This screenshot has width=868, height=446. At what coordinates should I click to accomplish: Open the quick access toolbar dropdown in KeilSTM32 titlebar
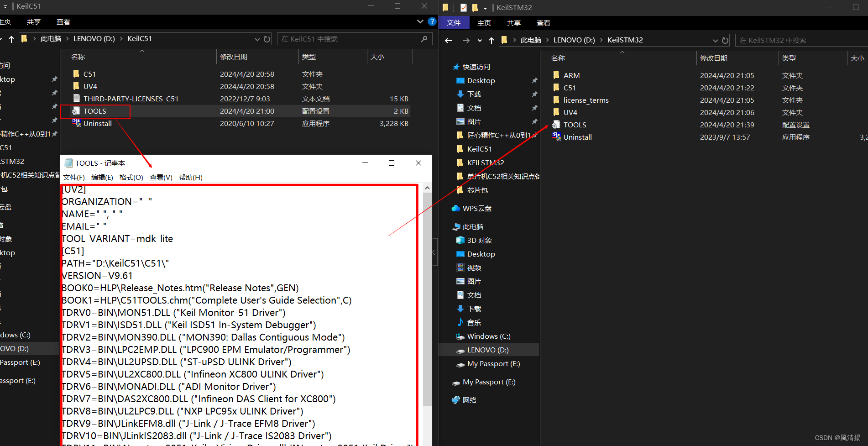[x=485, y=8]
